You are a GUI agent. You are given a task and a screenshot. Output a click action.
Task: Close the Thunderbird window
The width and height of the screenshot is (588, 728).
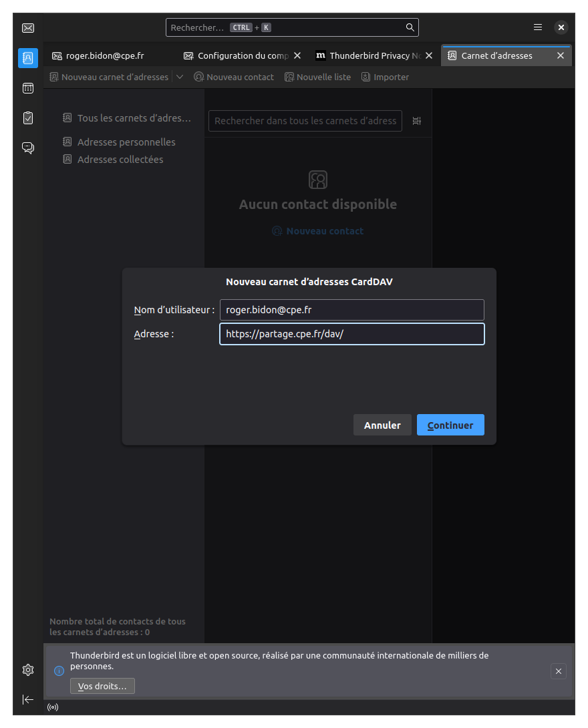pos(561,27)
